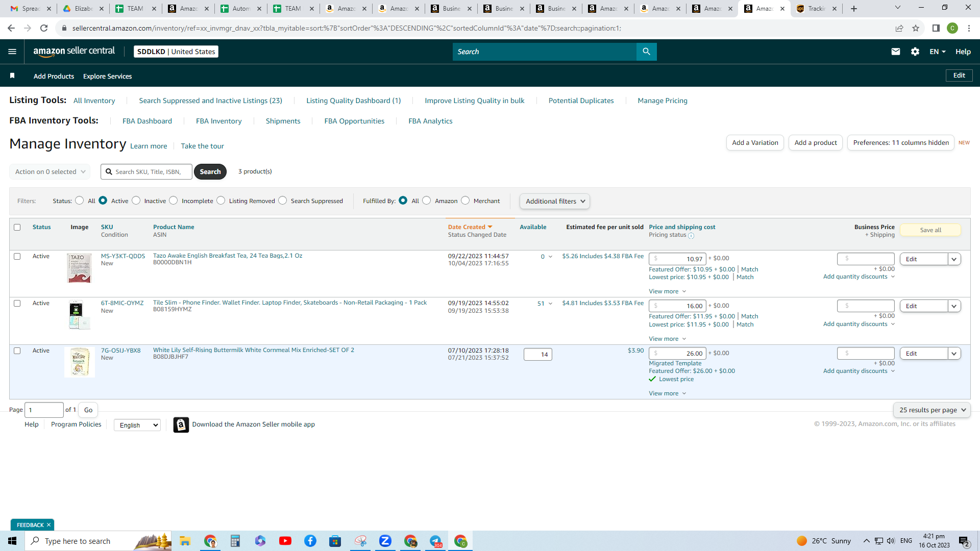Click the Add a product button
980x551 pixels.
(x=816, y=142)
